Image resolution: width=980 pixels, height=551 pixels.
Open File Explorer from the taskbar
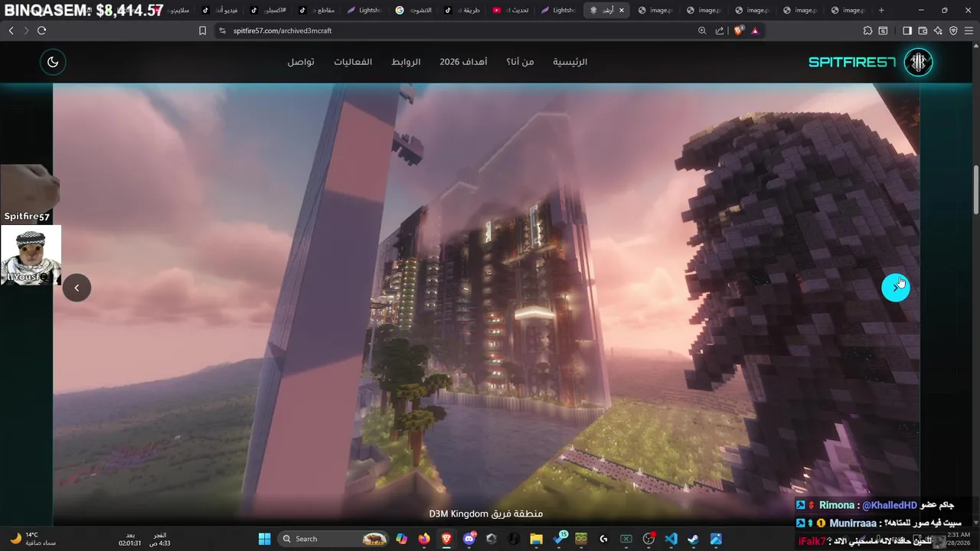tap(536, 539)
